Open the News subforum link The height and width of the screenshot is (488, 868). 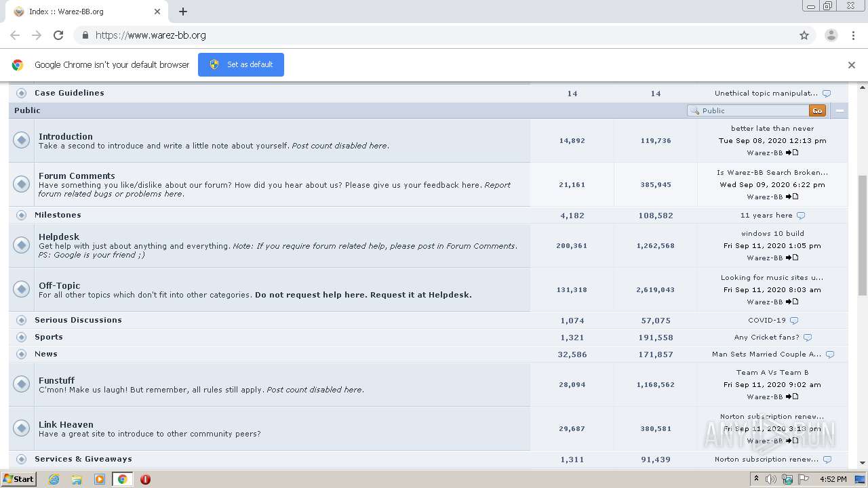tap(46, 354)
